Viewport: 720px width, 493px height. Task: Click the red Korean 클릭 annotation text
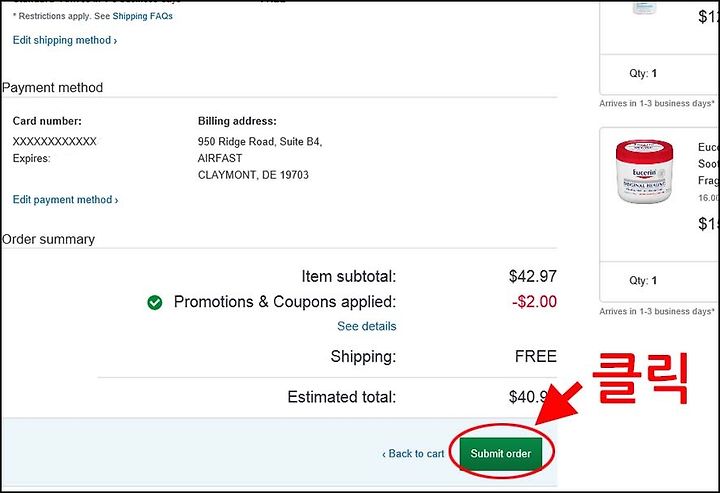pos(641,378)
